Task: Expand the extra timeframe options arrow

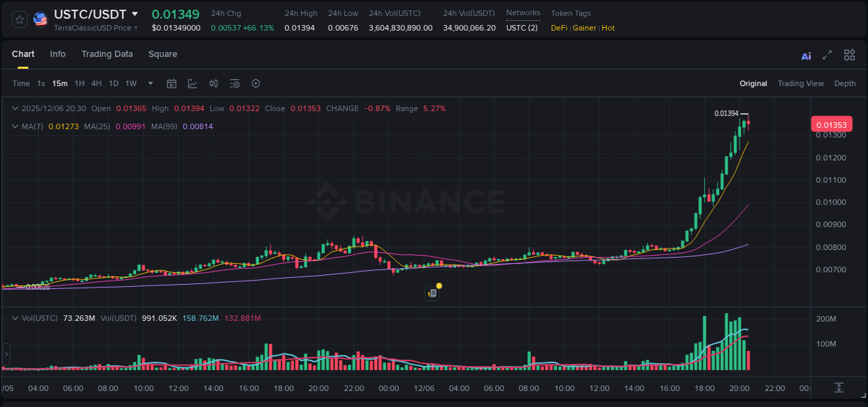Action: pyautogui.click(x=149, y=83)
